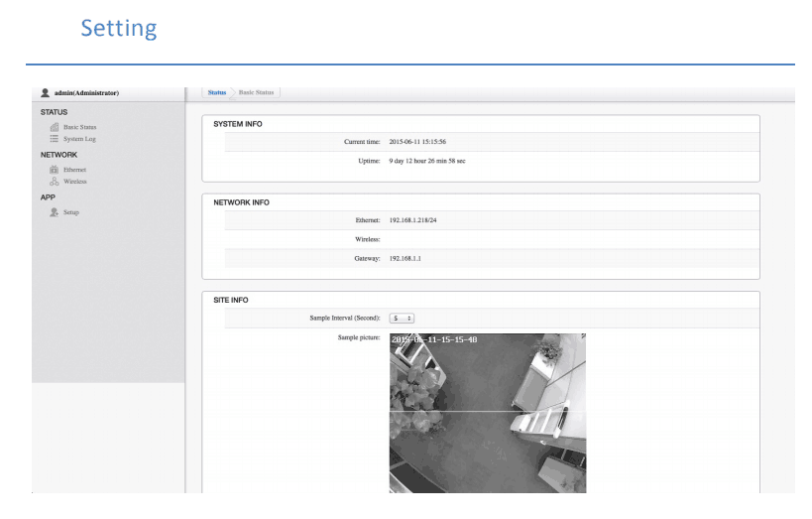Click the admin user icon
Screen dimensions: 812x519
click(45, 93)
